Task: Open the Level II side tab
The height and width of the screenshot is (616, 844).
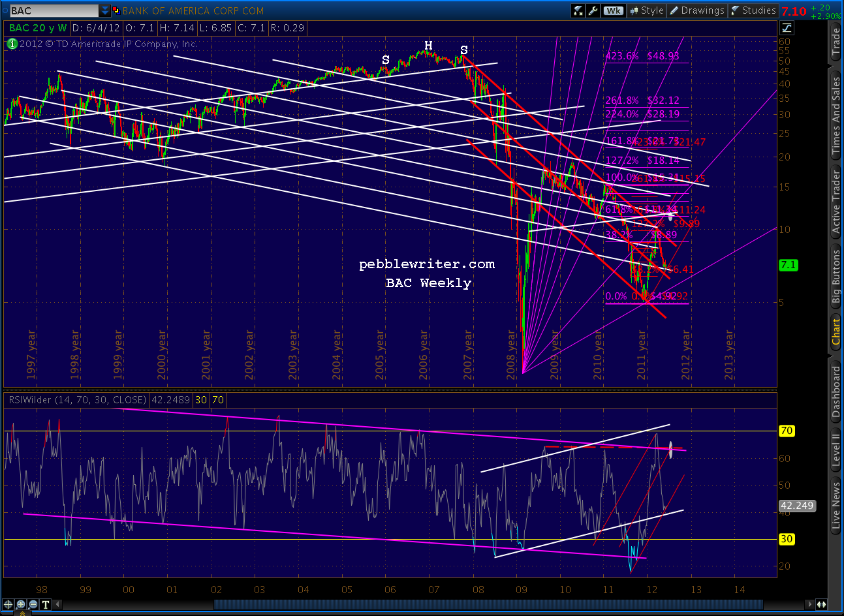Action: coord(836,449)
